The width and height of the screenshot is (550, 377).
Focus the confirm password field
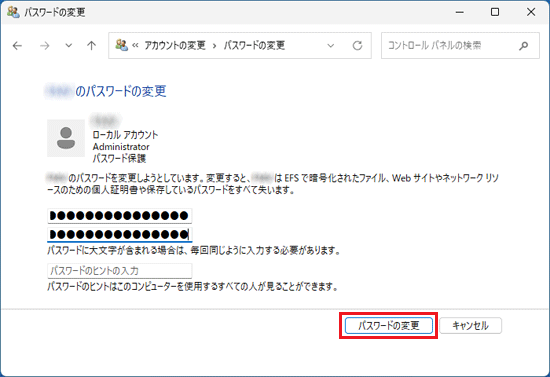tap(120, 234)
